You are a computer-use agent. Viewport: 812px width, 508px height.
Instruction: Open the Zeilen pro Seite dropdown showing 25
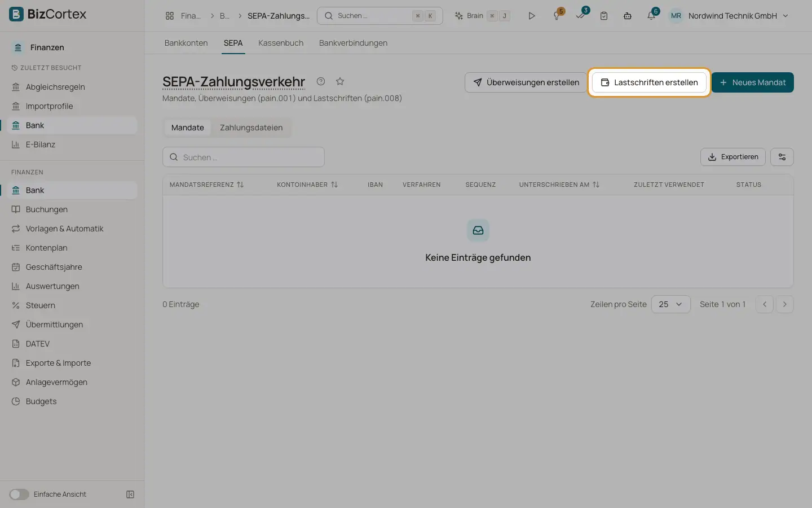pyautogui.click(x=670, y=304)
